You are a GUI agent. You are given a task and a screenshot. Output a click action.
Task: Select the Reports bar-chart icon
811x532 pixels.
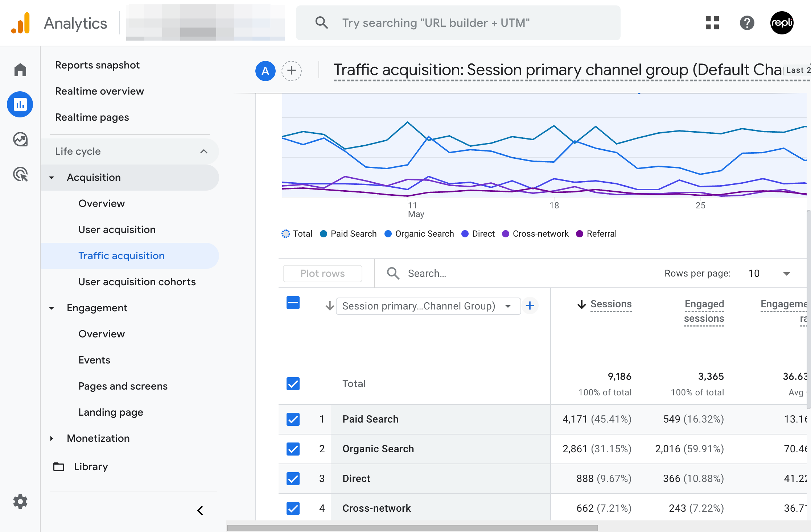pyautogui.click(x=20, y=104)
